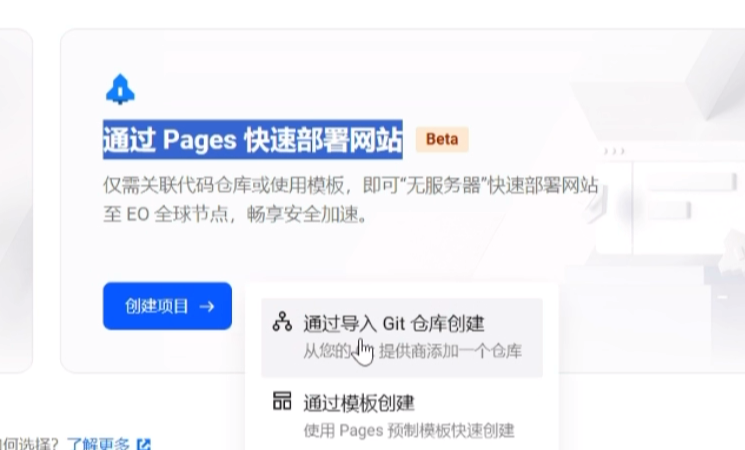Click the Beta badge

pos(442,139)
